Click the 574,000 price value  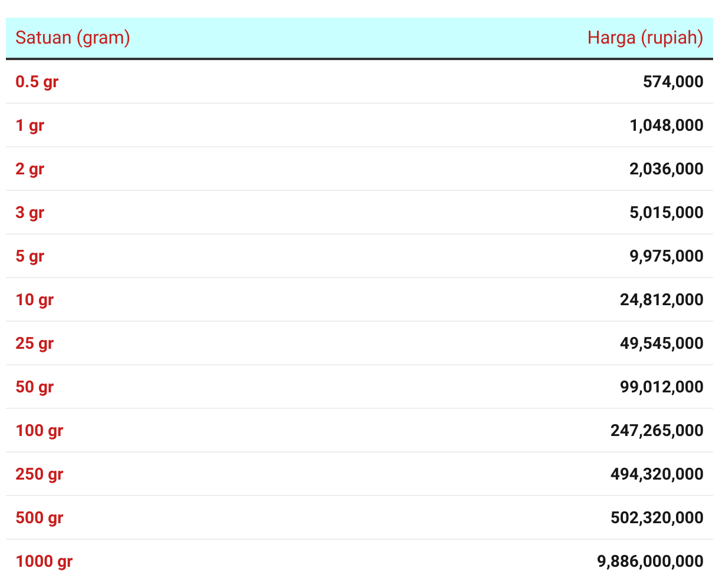click(x=673, y=81)
